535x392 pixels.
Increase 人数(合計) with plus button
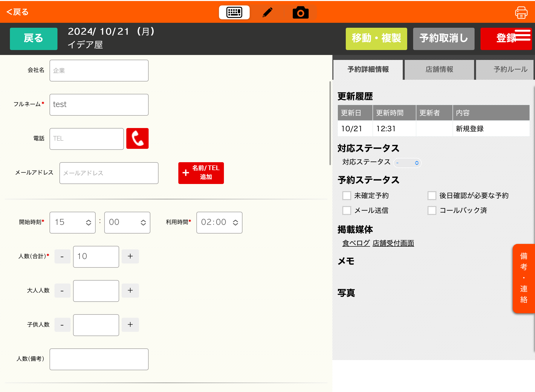tap(131, 256)
